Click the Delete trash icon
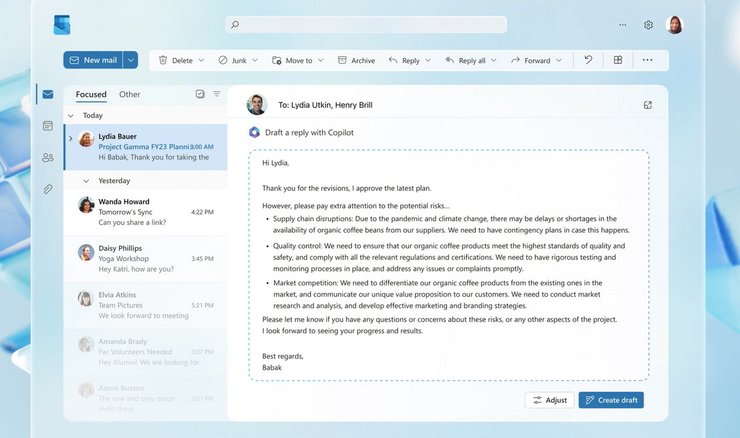 tap(163, 60)
